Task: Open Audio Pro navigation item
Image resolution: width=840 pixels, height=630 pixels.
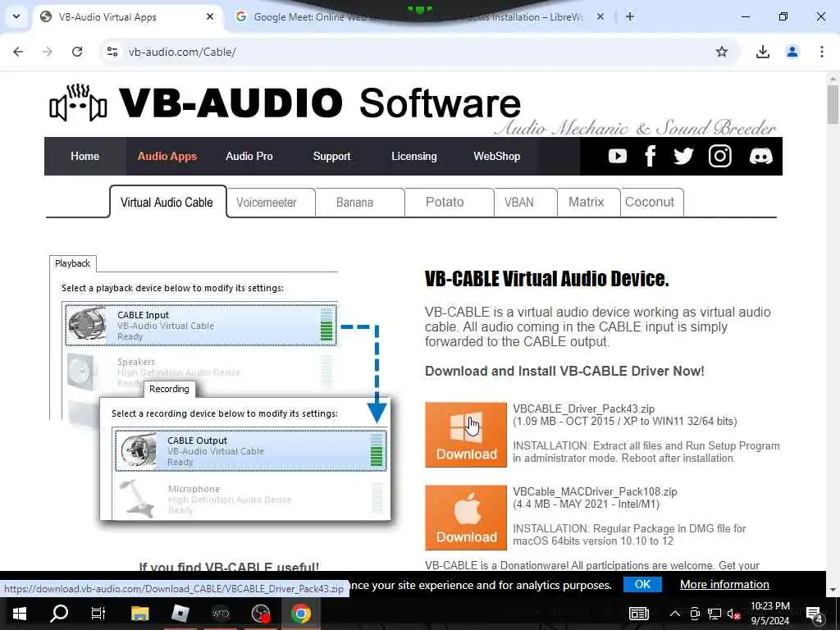Action: [x=249, y=156]
